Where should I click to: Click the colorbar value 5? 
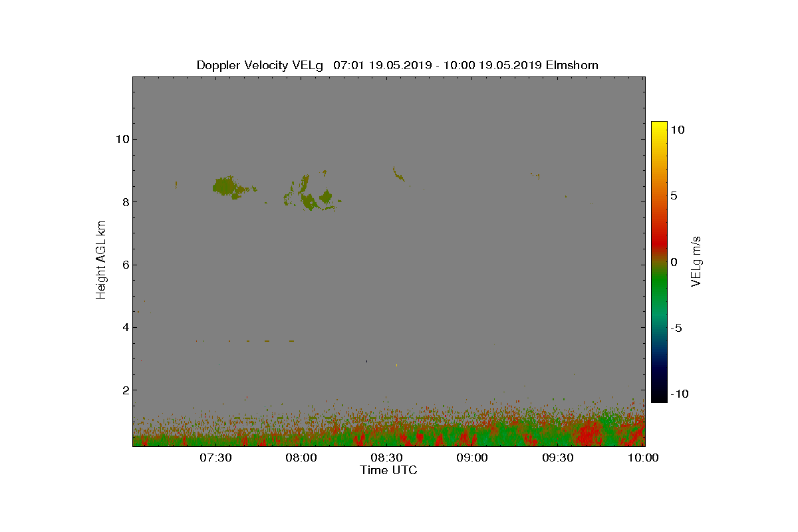pos(674,196)
